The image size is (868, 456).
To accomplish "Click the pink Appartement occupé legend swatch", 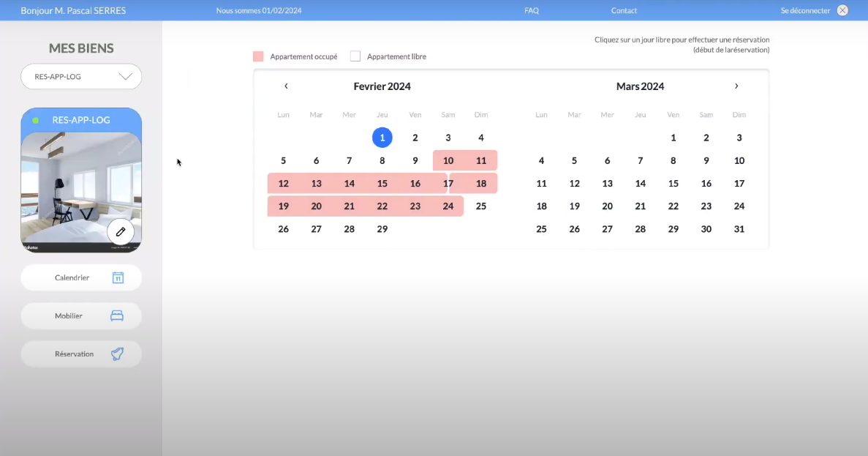I will (258, 56).
